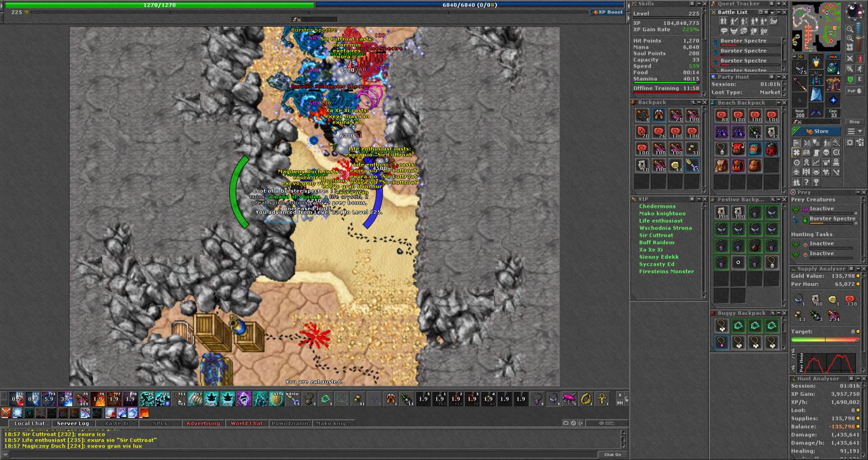The height and width of the screenshot is (460, 868).
Task: Toggle expert mode E button
Action: (x=860, y=79)
